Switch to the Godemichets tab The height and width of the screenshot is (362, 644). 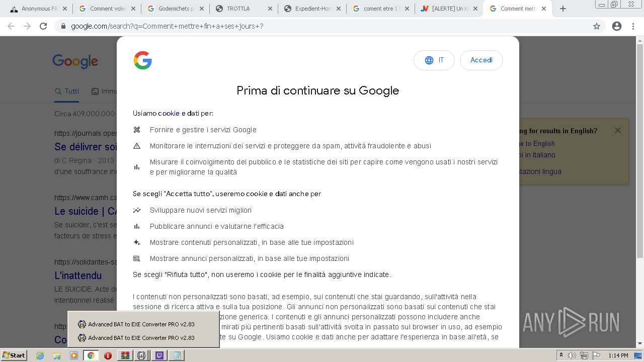coord(176,9)
